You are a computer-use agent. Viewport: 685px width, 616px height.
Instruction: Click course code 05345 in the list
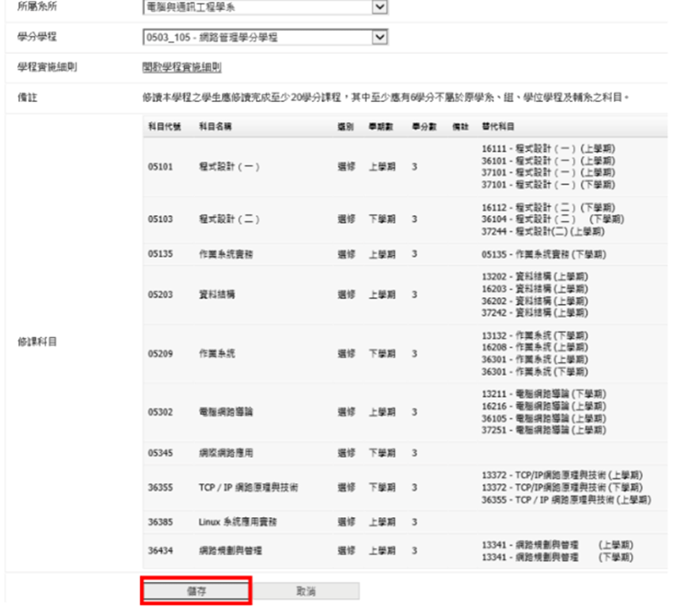[x=159, y=452]
